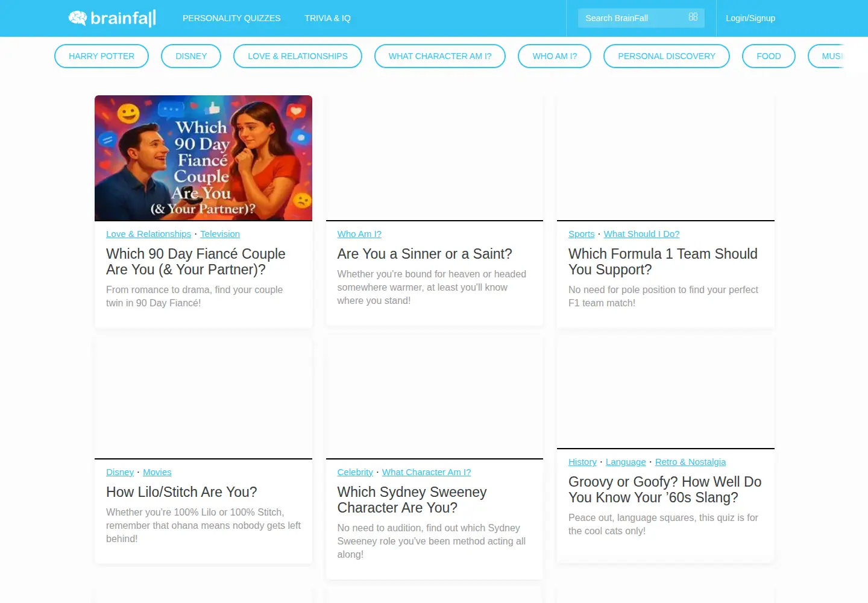868x603 pixels.
Task: Open the 90 Day Fiancé quiz thumbnail
Action: click(x=203, y=158)
